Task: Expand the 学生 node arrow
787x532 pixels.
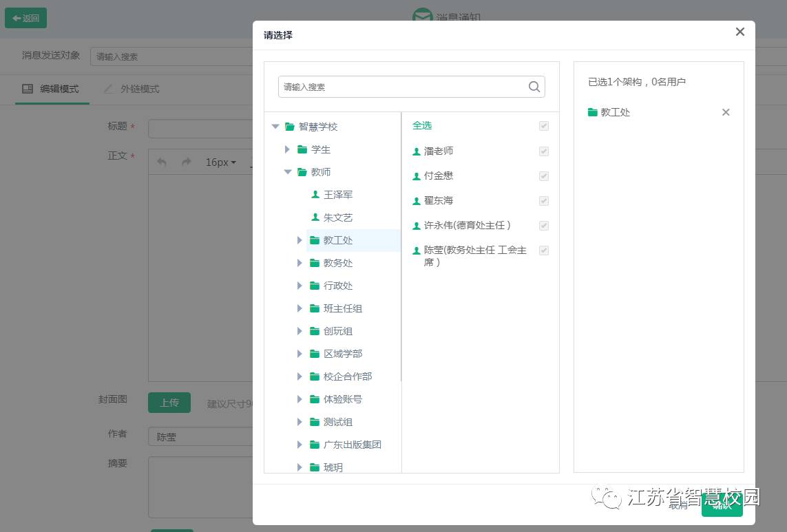Action: (287, 149)
